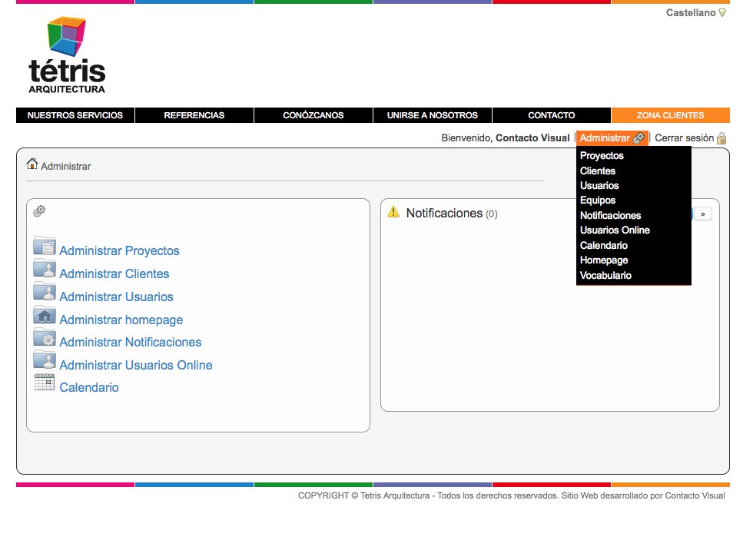Go to the Nuestros Servicios section

coord(75,115)
